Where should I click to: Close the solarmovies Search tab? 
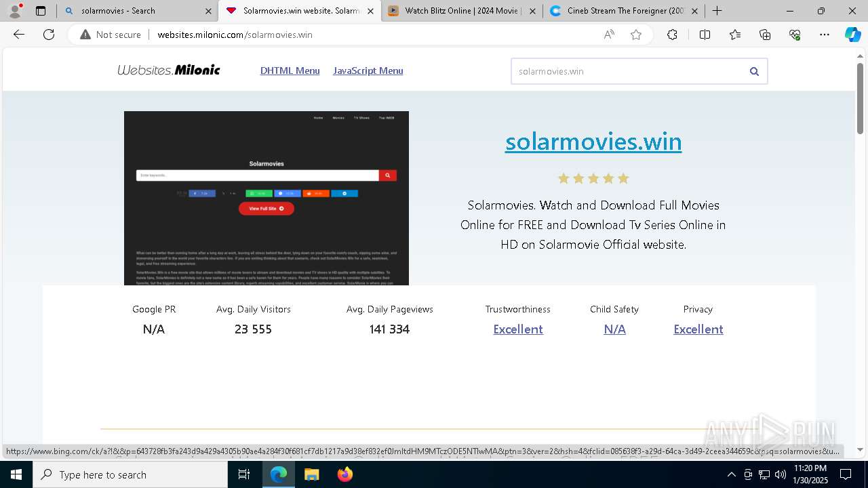click(208, 11)
